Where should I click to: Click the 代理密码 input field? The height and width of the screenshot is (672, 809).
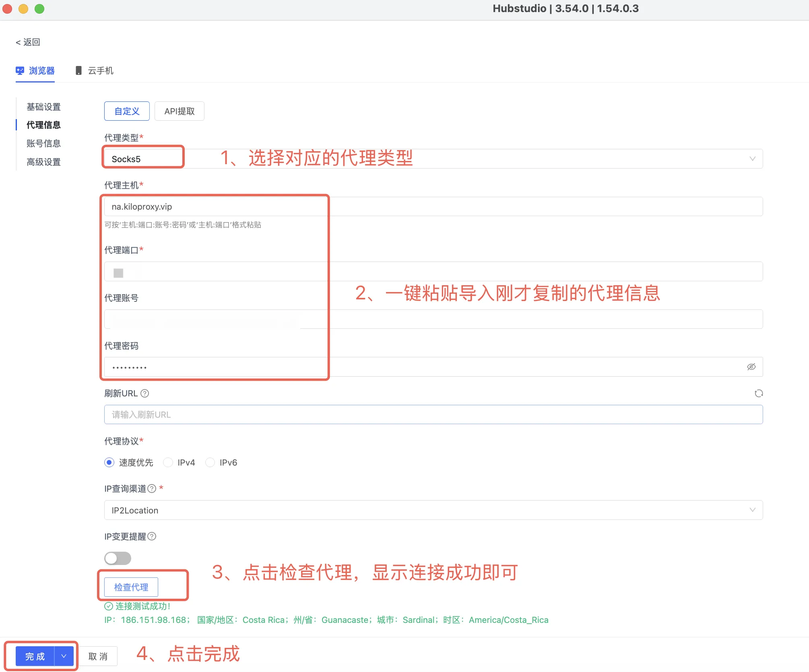click(433, 367)
